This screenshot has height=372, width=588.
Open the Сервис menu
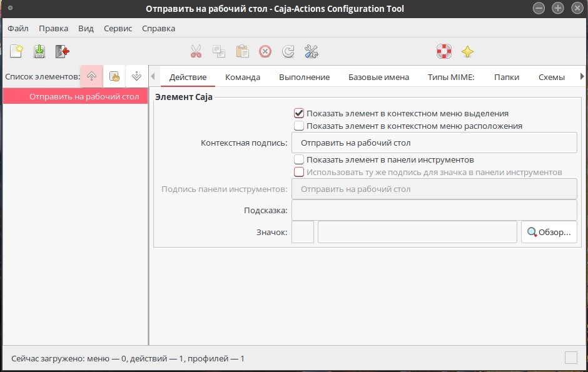[x=118, y=29]
